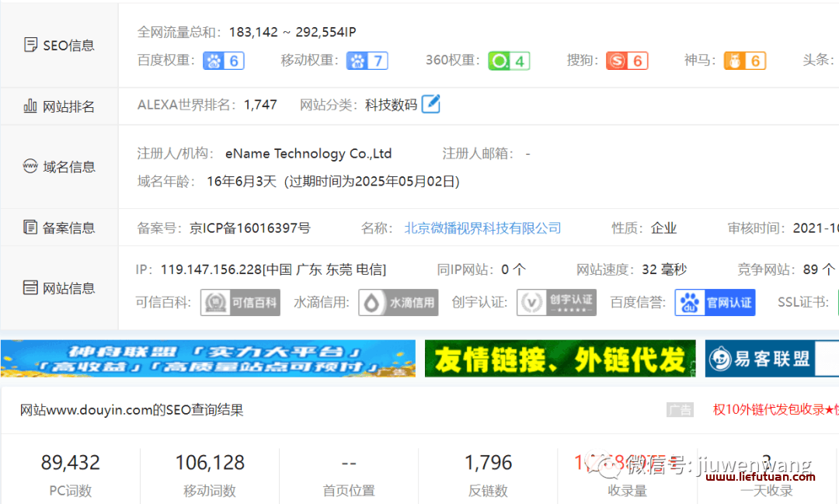This screenshot has height=504, width=839.
Task: Click the 网站信息 window icon
Action: click(x=30, y=288)
